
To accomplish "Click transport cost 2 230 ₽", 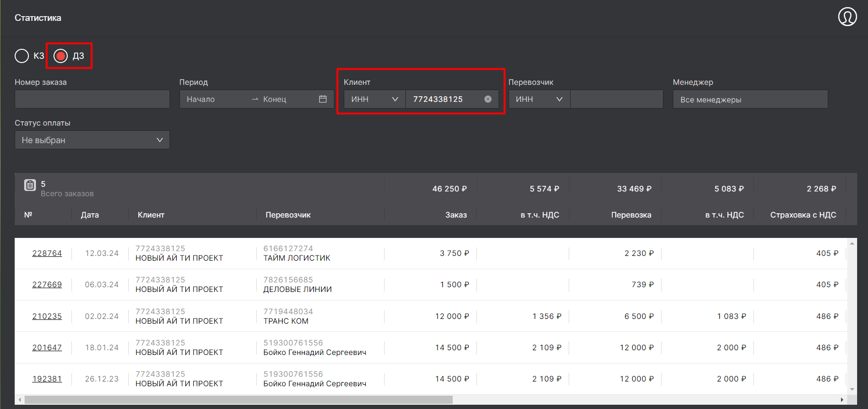I will (x=639, y=253).
